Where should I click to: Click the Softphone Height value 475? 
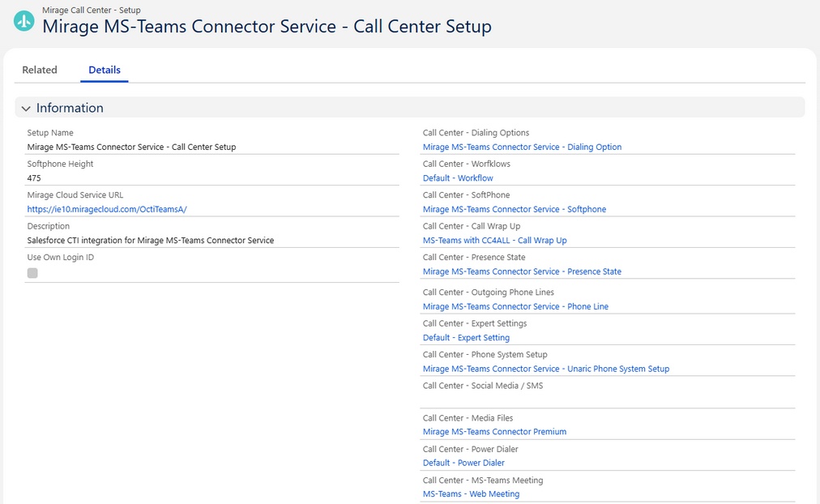[34, 177]
